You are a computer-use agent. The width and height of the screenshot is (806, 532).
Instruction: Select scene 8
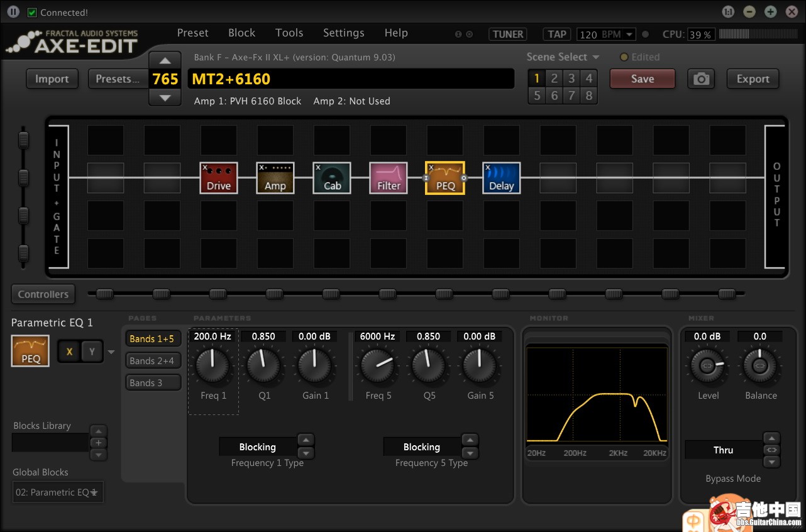[588, 96]
